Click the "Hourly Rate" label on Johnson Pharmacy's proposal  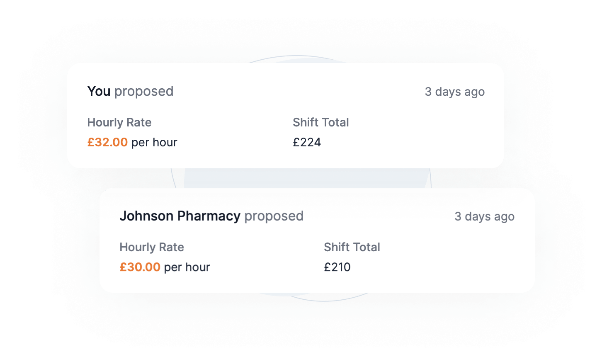[152, 247]
